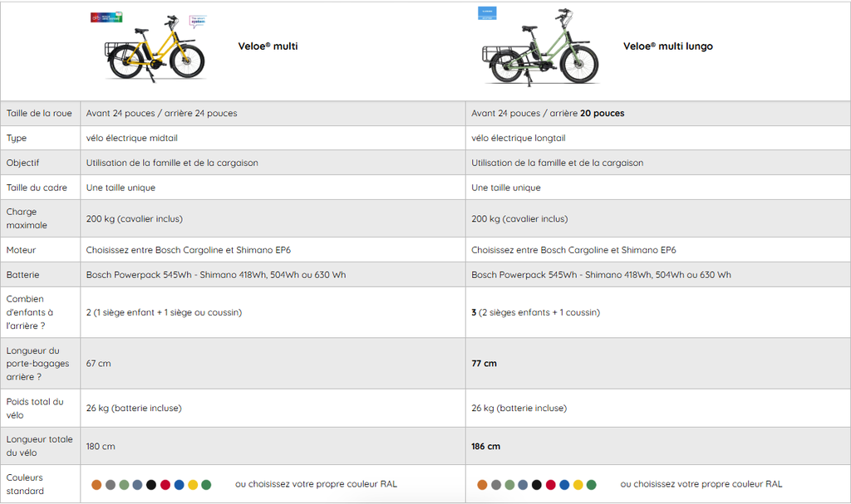Choose gray swatch in multi lungo column
This screenshot has width=851, height=504.
pos(496,484)
